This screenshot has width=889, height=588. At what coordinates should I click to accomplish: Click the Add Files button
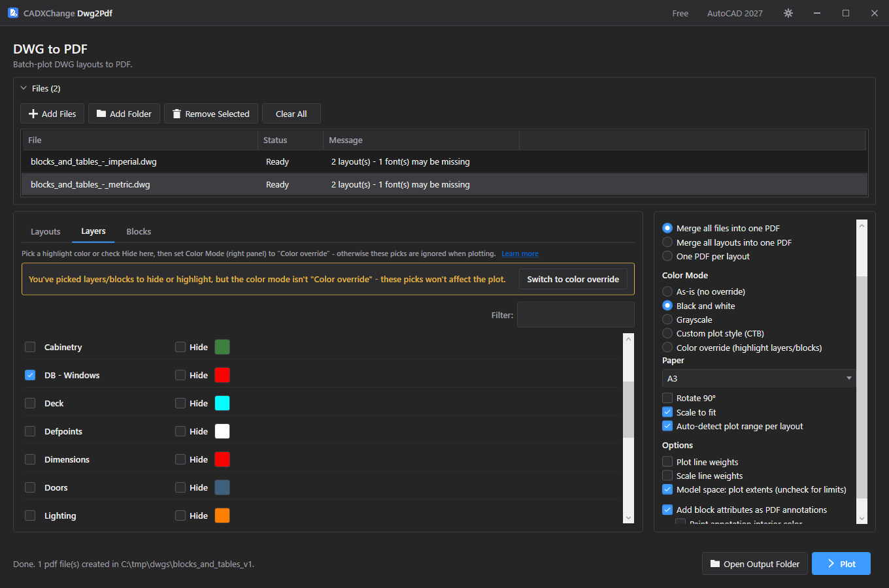(x=52, y=114)
